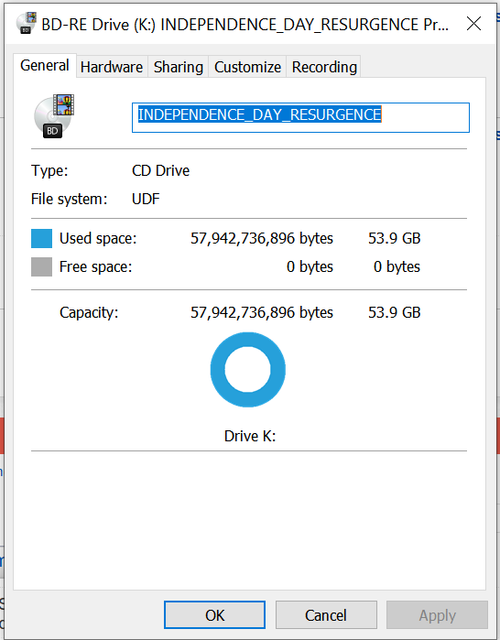Click the 'File system:' label

coord(69,199)
